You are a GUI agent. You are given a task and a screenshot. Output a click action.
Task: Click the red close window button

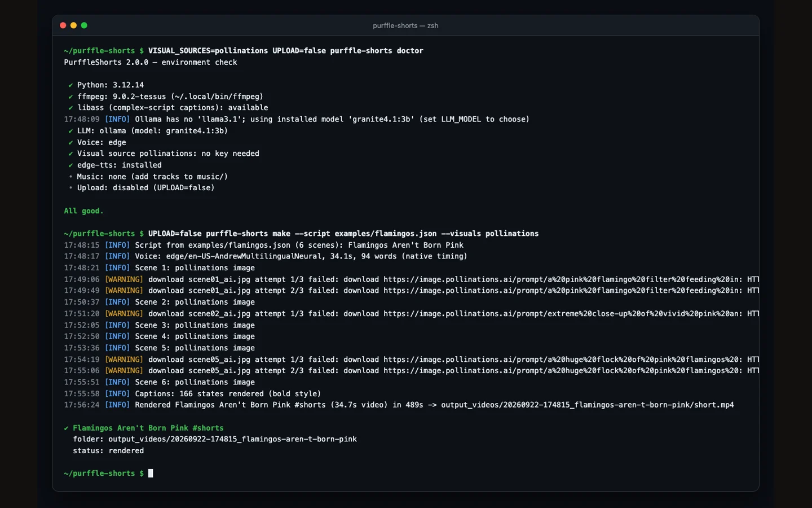coord(63,25)
